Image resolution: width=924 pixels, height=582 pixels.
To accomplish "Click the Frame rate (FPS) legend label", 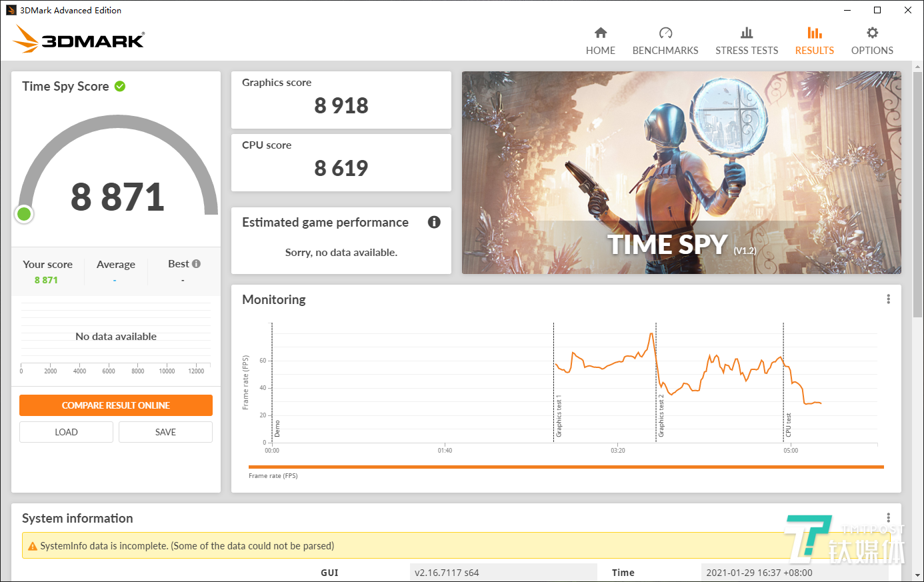I will (x=273, y=476).
